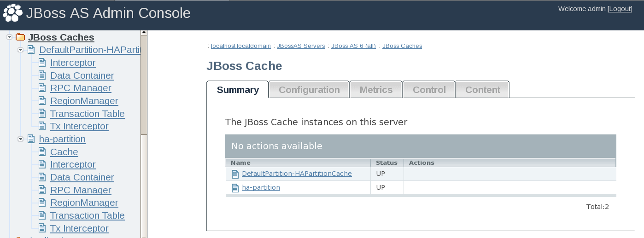Screen dimensions: 644x238
Task: Select ha-partition label in navigation tree
Action: click(x=62, y=139)
